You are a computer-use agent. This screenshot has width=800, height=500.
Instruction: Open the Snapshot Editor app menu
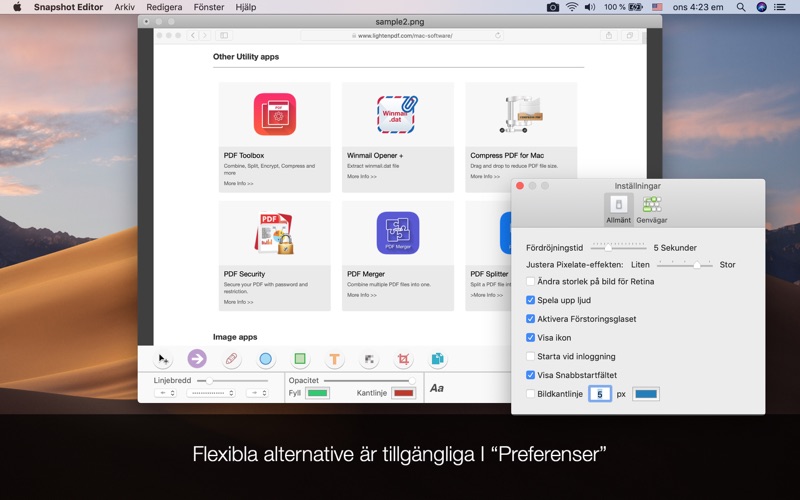(68, 7)
